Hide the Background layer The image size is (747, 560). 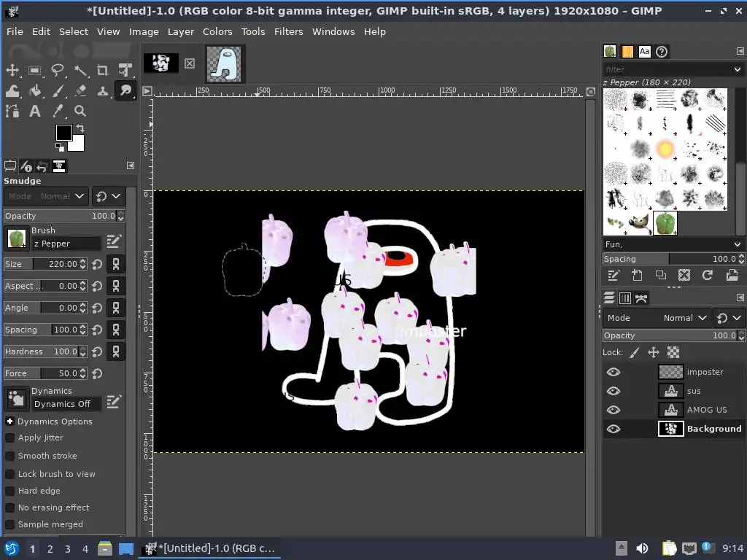coord(613,429)
